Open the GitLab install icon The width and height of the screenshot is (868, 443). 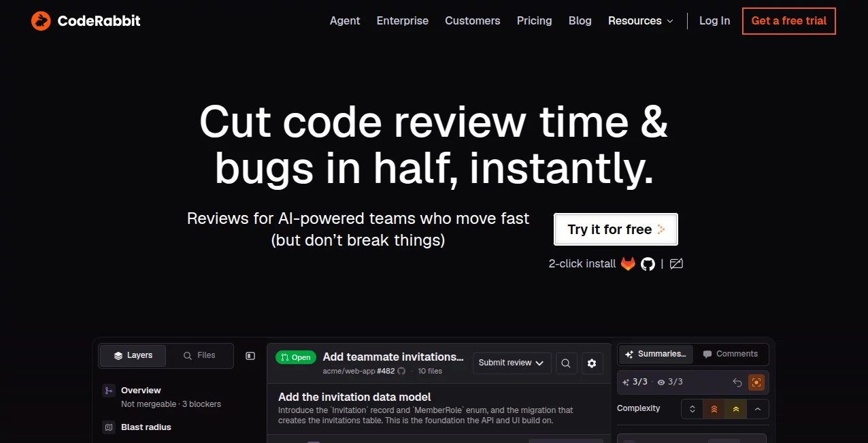628,263
